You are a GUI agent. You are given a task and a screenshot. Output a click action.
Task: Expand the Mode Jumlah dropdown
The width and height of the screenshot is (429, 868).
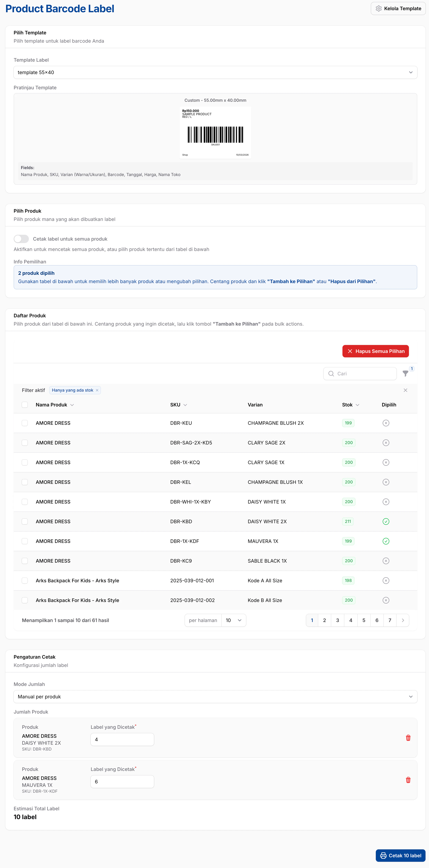click(215, 696)
